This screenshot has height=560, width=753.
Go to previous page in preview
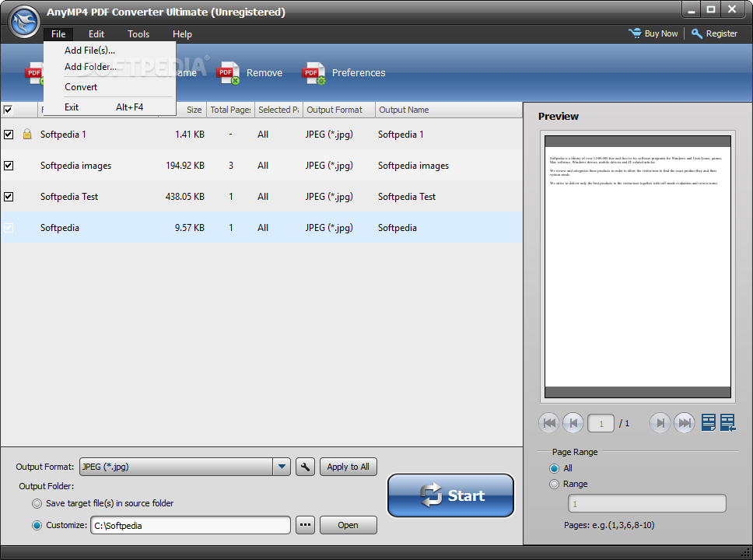click(573, 423)
